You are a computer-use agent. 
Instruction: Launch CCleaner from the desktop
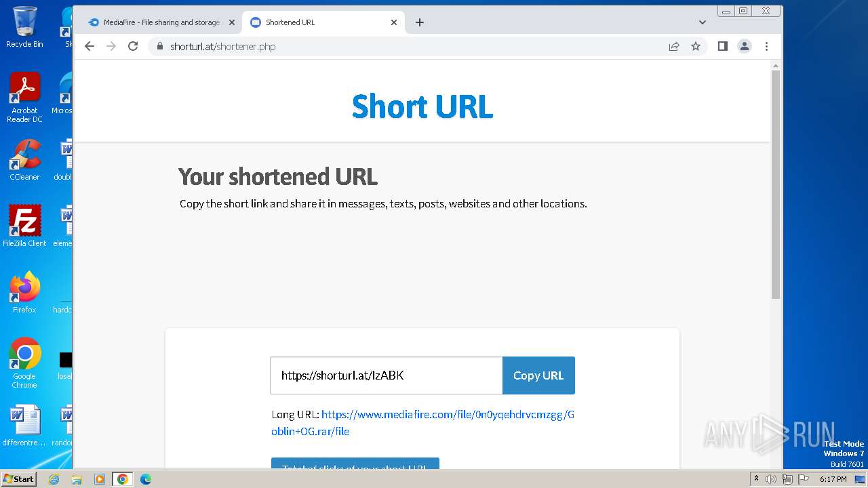coord(24,160)
